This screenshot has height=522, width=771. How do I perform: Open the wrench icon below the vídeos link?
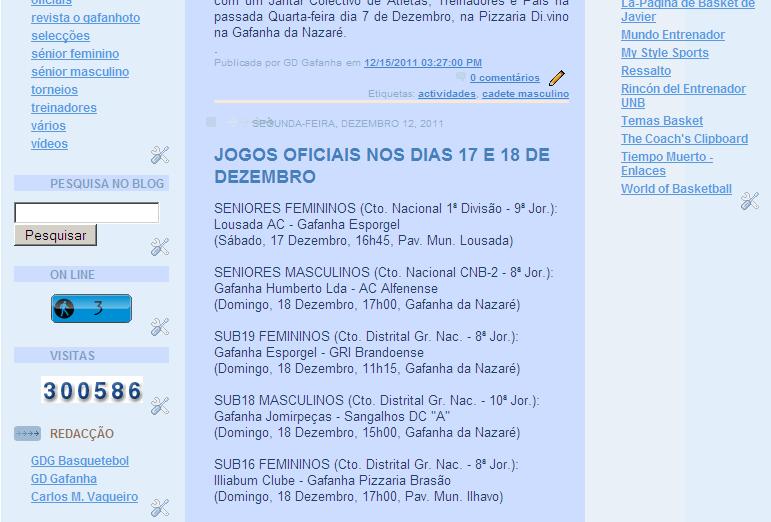160,155
